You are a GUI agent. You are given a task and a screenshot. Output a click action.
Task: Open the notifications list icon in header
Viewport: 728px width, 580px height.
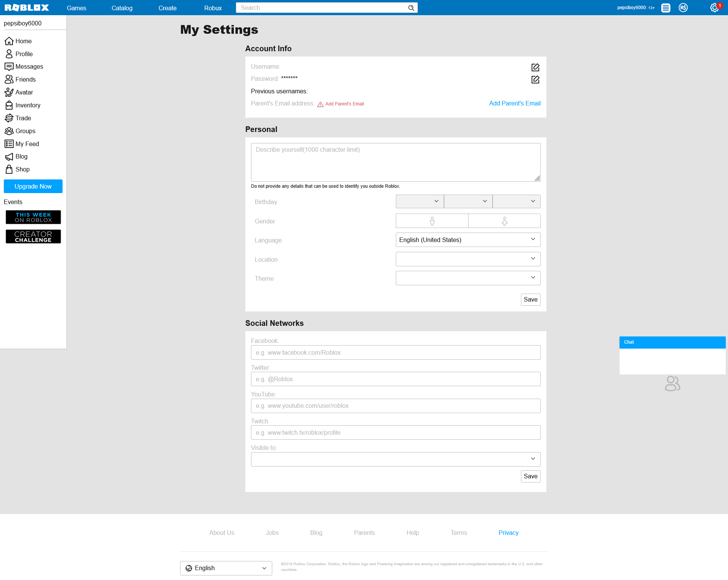tap(665, 8)
